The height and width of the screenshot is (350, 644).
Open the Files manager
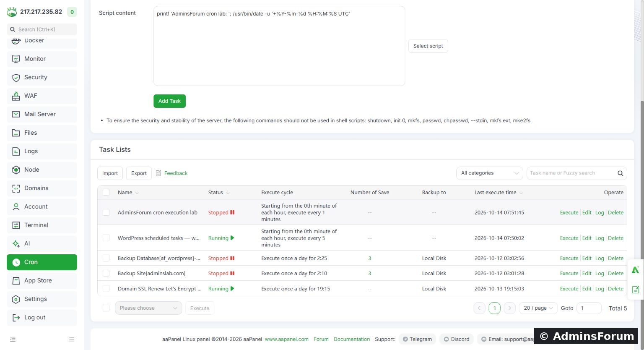[x=42, y=133]
